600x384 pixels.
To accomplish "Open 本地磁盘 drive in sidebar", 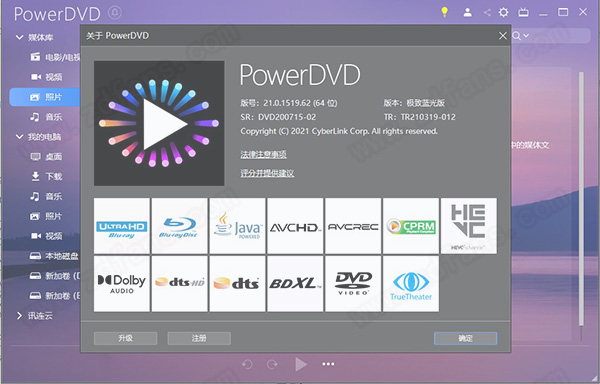I will (55, 256).
